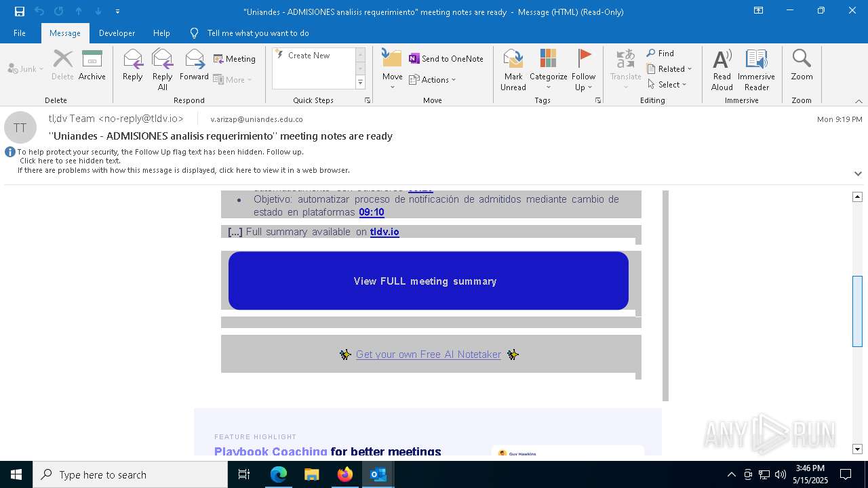Switch to the Developer tab
Viewport: 868px width, 488px height.
(117, 33)
